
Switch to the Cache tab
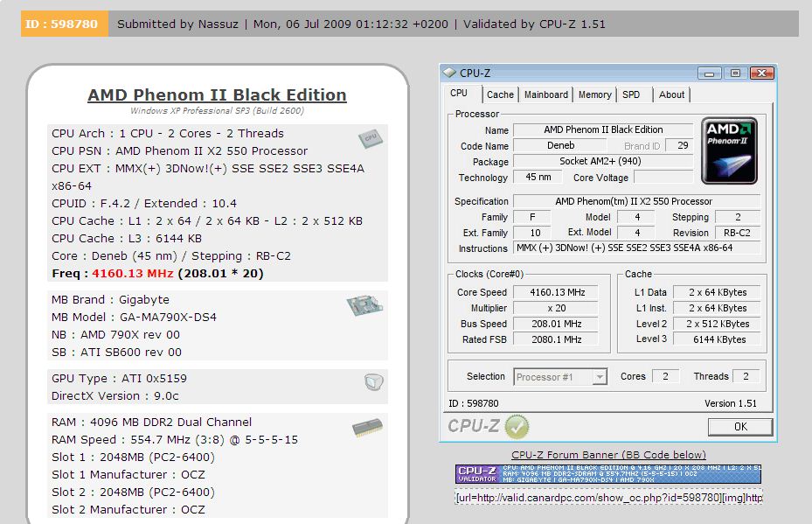(500, 94)
